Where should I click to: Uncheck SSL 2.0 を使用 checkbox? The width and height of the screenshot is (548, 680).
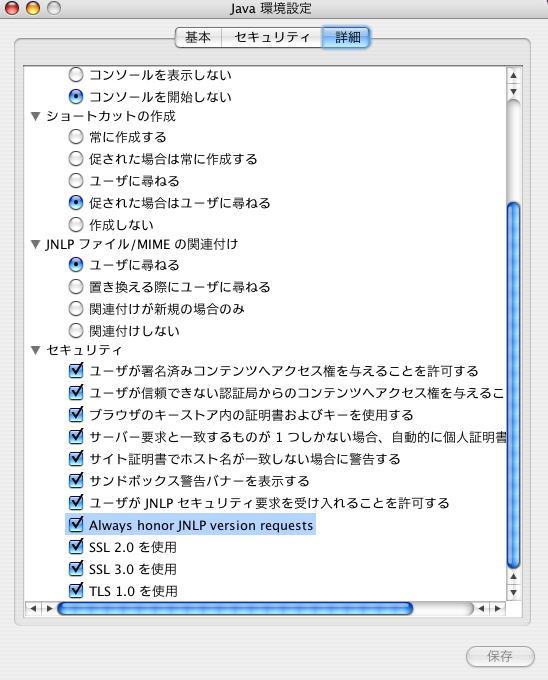pos(76,546)
